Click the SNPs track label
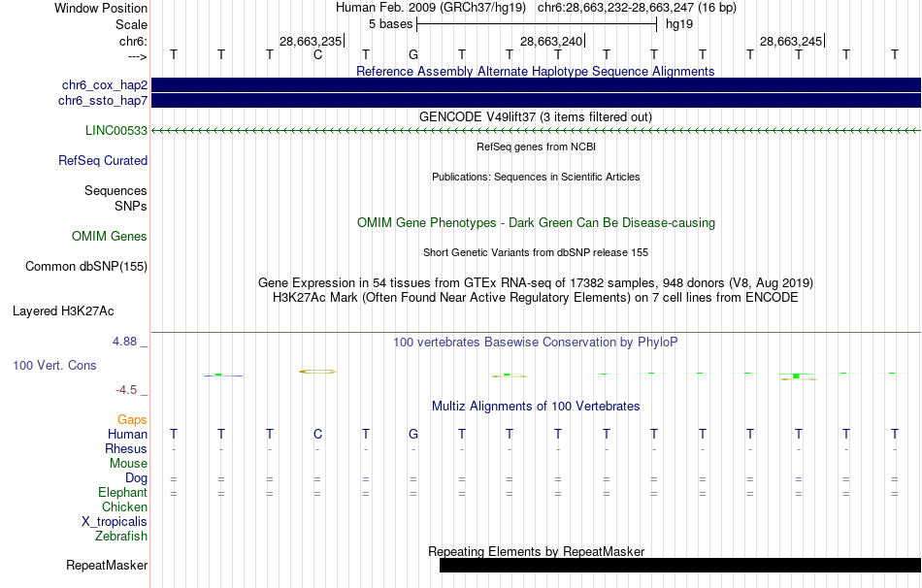This screenshot has width=922, height=588. (131, 207)
